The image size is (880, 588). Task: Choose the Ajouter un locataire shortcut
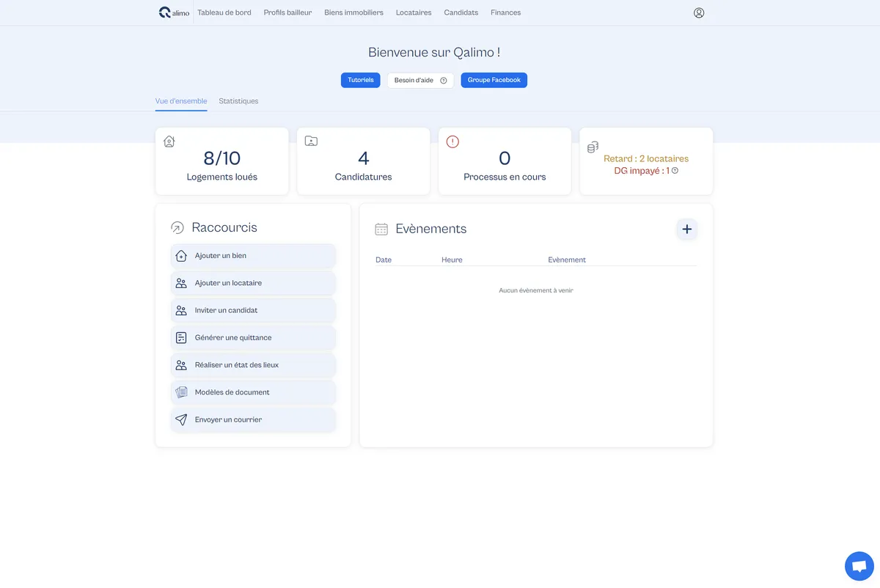[x=253, y=283]
